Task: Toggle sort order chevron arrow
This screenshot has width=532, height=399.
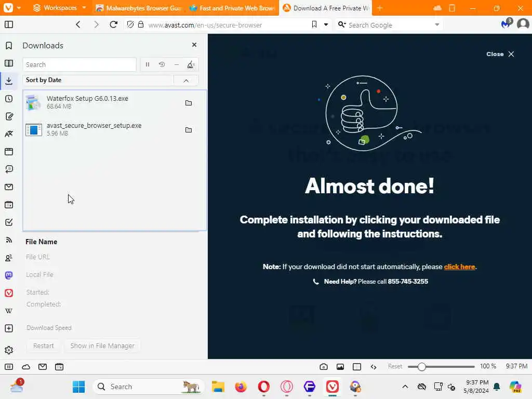Action: tap(186, 81)
